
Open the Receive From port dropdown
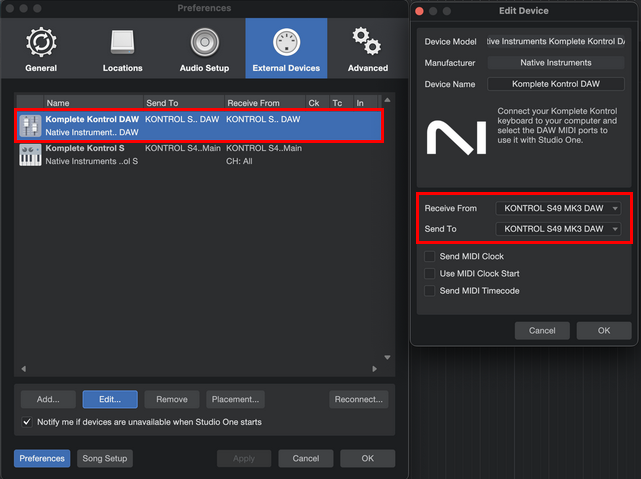(558, 208)
